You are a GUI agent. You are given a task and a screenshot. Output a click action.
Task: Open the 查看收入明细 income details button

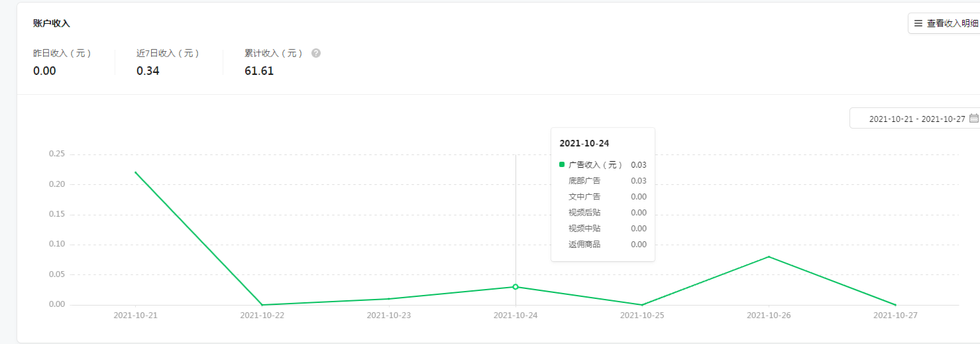945,23
